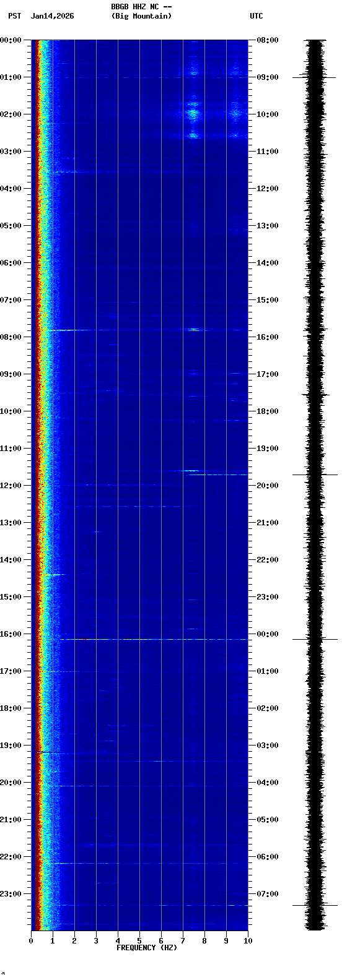This screenshot has width=342, height=980.
Task: Click the seismogram spike near 07:20 UTC
Action: coord(315,905)
